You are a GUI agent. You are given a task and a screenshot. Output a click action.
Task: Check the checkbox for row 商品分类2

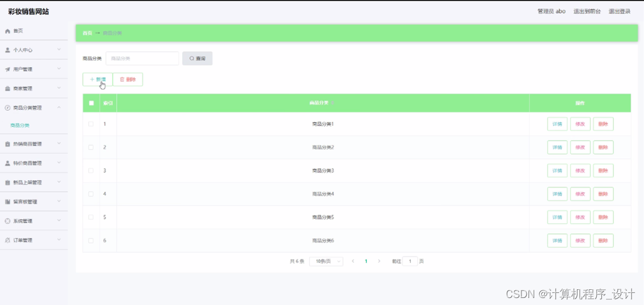coord(91,148)
